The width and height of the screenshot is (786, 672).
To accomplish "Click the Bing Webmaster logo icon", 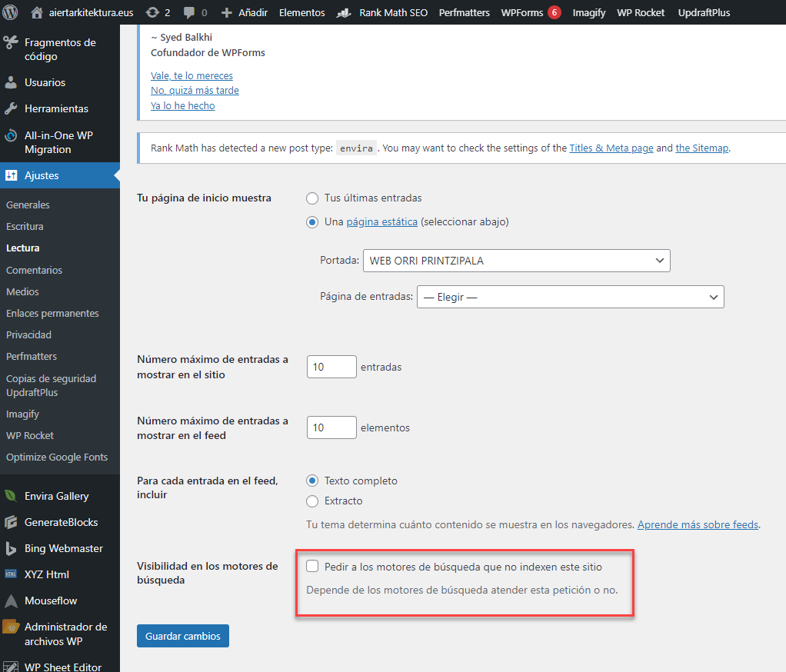I will coord(11,548).
